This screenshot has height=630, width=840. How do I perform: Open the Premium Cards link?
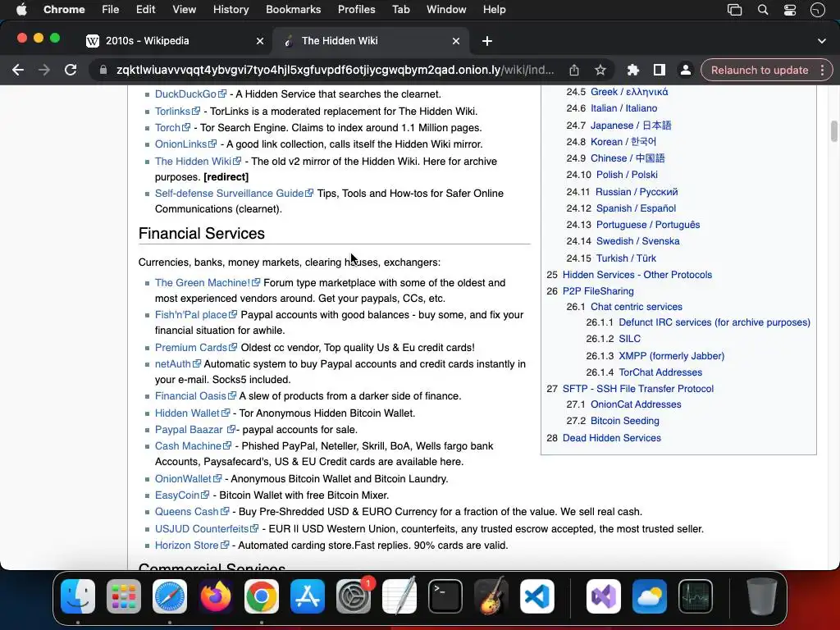(190, 348)
